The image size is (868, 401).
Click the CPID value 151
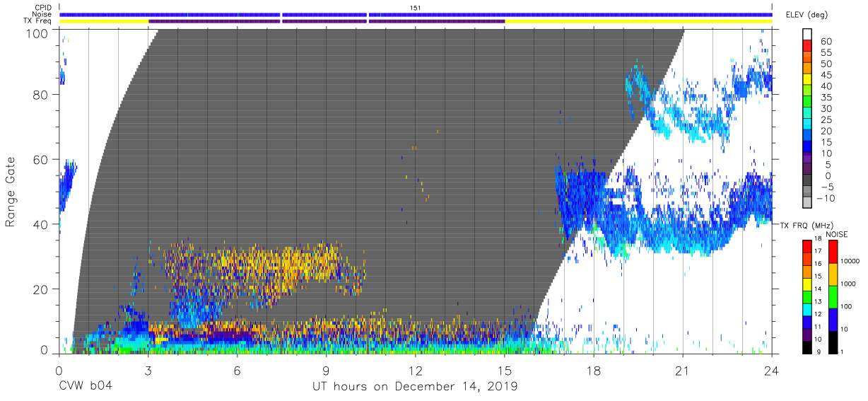(416, 8)
